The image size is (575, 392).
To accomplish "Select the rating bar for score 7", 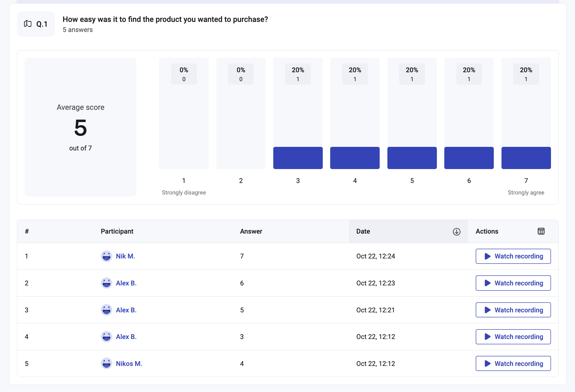I will point(526,158).
